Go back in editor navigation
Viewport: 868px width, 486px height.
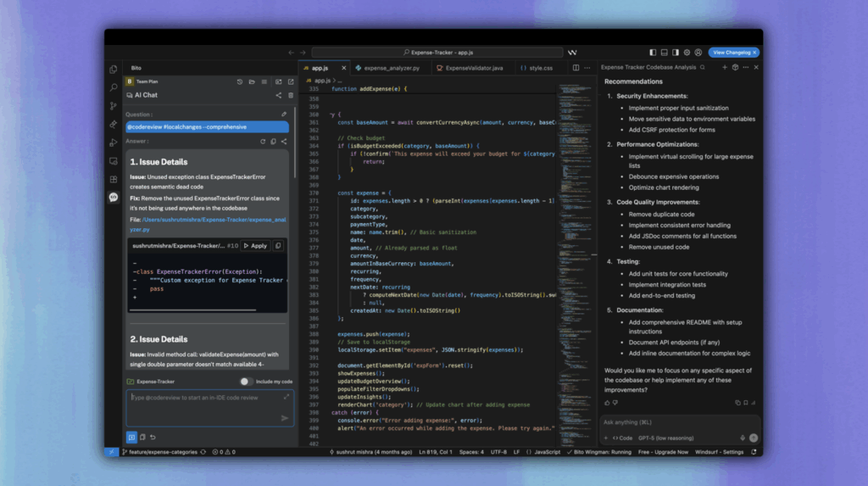[x=292, y=53]
